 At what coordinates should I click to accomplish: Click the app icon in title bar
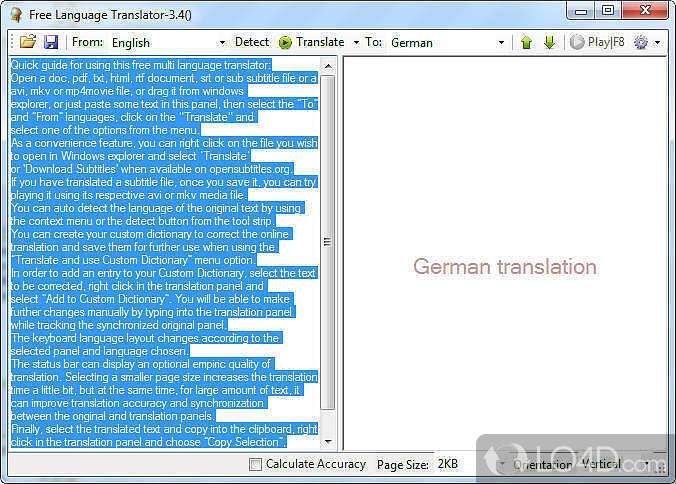coord(14,12)
